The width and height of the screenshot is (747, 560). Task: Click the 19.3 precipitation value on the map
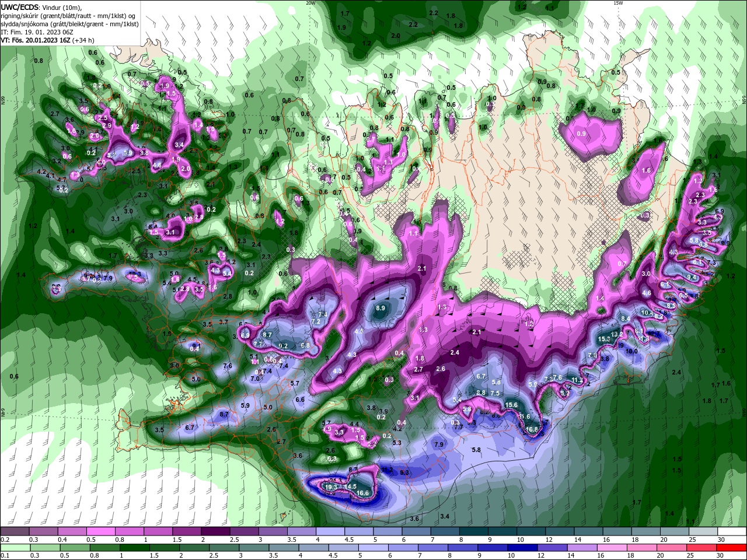331,487
